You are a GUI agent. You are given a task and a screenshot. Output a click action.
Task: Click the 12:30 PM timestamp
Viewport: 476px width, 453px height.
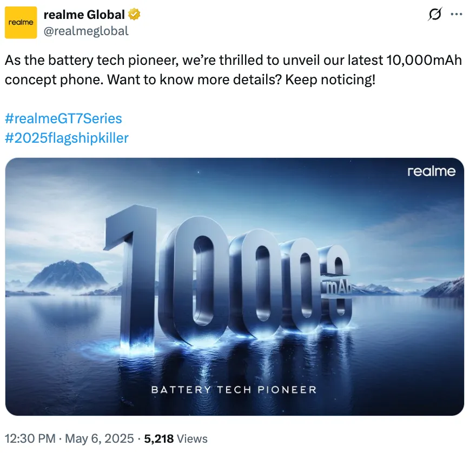(x=30, y=438)
